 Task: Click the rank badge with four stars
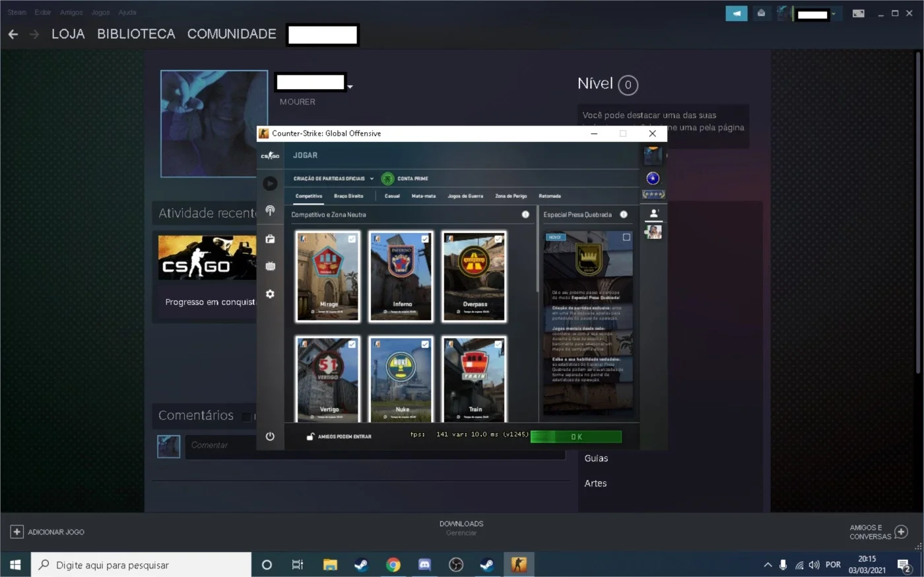[653, 194]
